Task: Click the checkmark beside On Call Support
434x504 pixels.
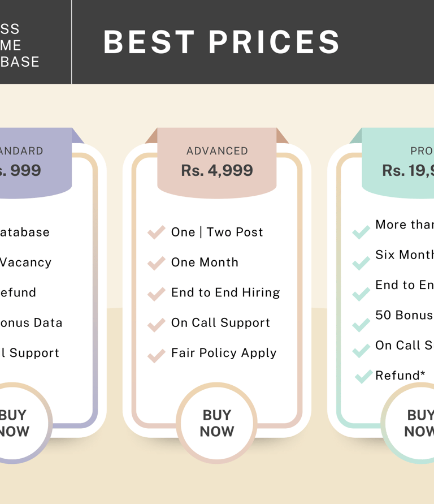Action: pyautogui.click(x=156, y=324)
